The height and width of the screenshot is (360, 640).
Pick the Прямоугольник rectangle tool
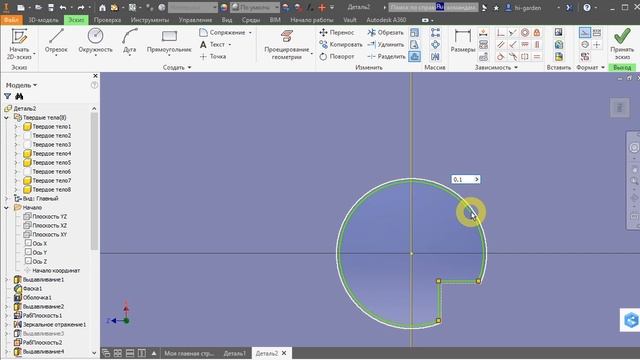click(169, 41)
